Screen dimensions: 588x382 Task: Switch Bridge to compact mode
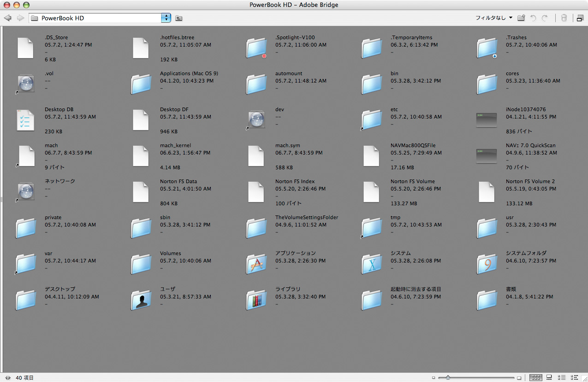(x=580, y=18)
